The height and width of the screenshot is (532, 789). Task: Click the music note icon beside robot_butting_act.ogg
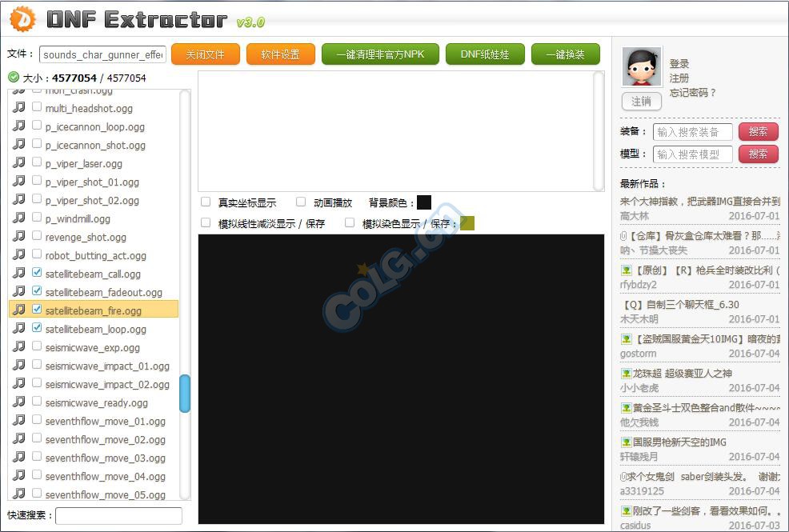click(19, 254)
